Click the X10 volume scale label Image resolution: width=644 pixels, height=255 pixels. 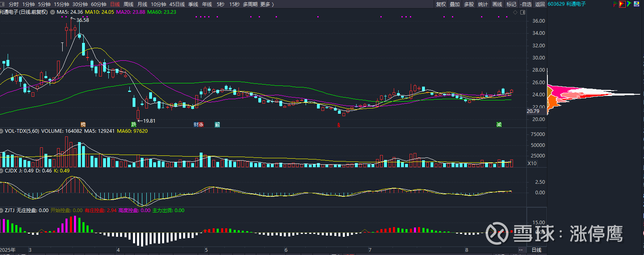[532, 164]
